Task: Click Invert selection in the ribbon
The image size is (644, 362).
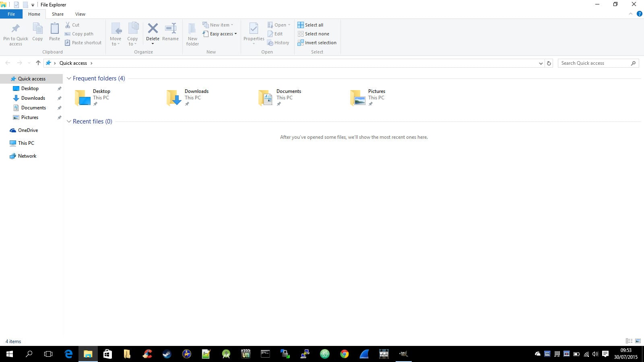Action: 317,43
